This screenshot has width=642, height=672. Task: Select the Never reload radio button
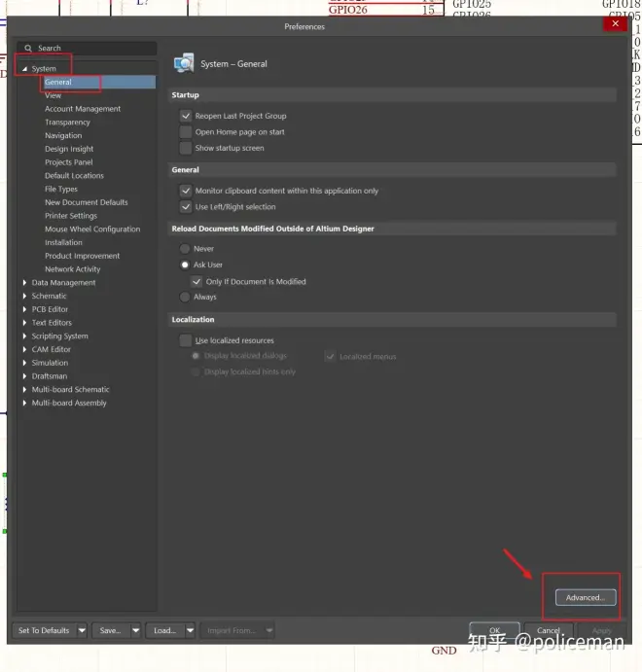tap(185, 249)
